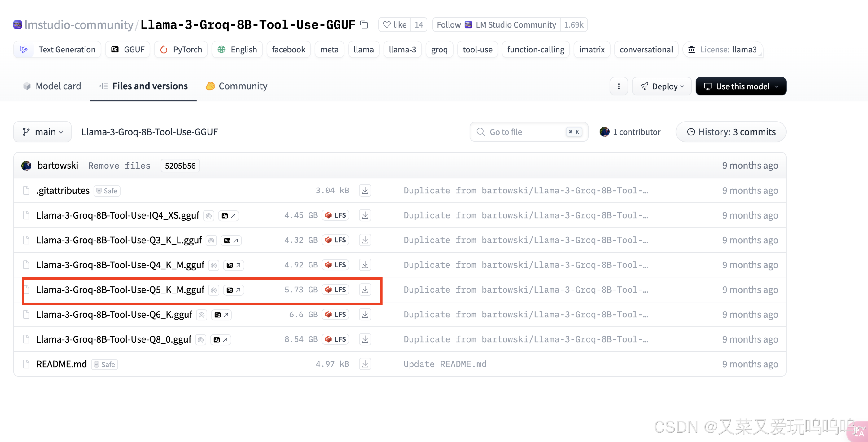Open the Deploy dropdown
Viewport: 868px width, 442px height.
662,86
